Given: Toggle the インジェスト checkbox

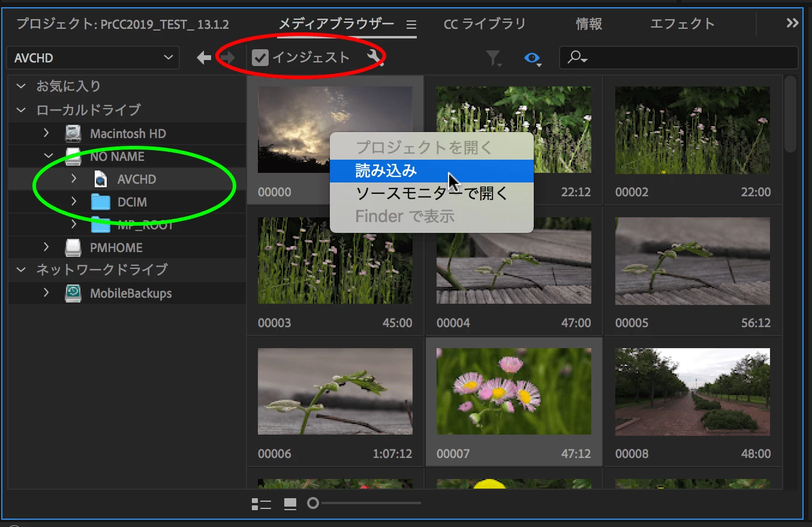Looking at the screenshot, I should (x=260, y=58).
